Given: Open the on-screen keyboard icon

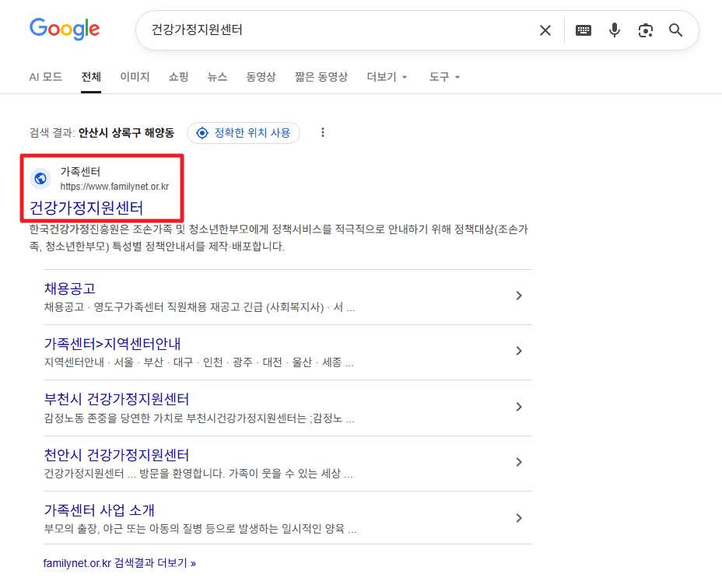Looking at the screenshot, I should 584,30.
